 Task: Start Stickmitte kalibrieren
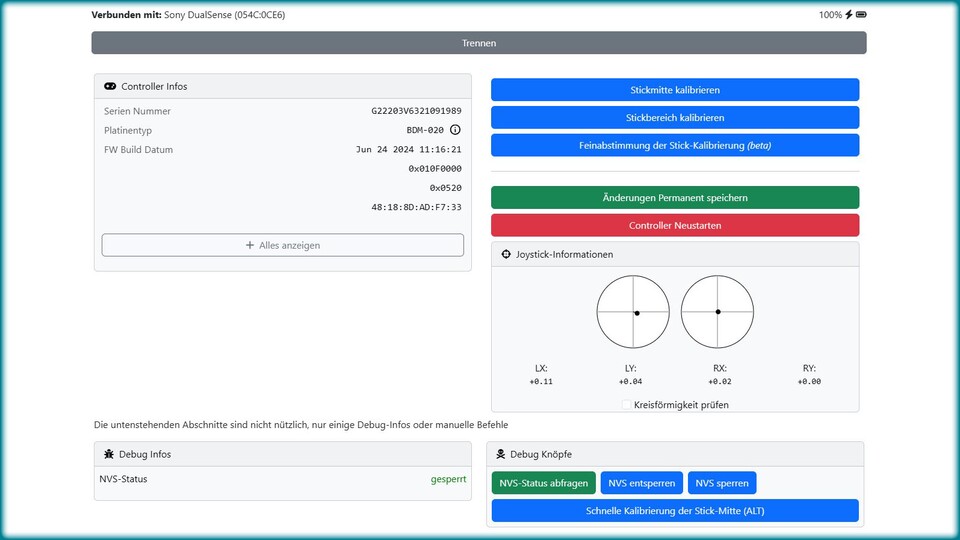675,90
